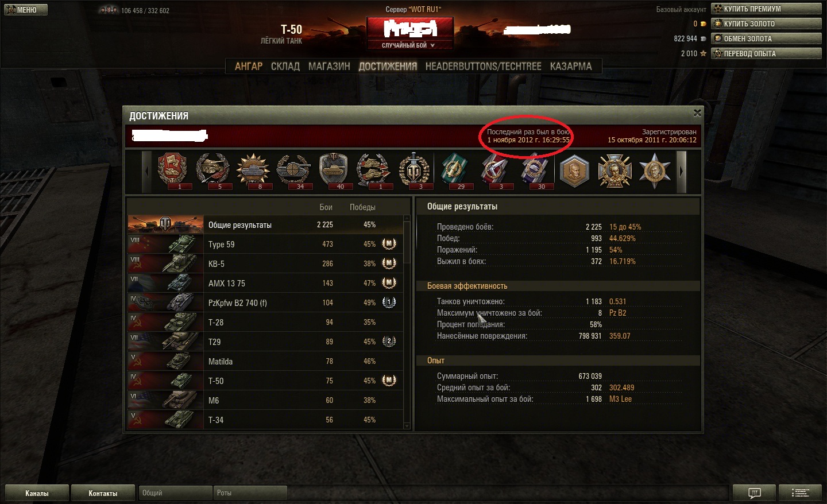Open the list icon button at bottom right
The width and height of the screenshot is (827, 504).
801,493
